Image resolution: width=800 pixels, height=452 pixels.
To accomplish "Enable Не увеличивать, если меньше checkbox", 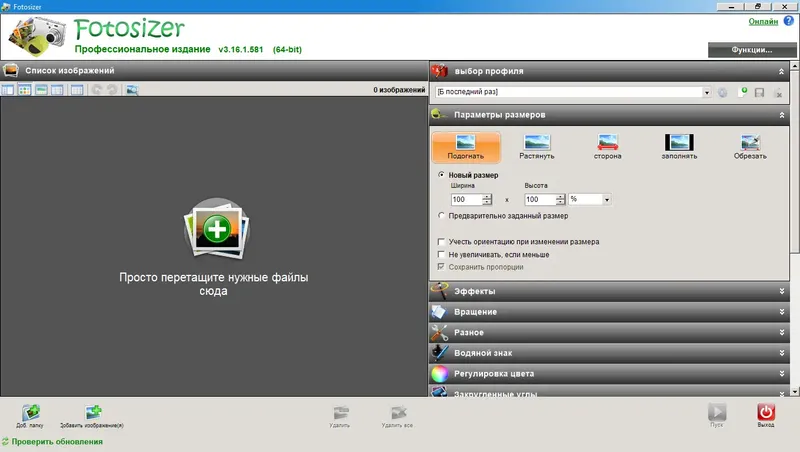I will click(442, 254).
